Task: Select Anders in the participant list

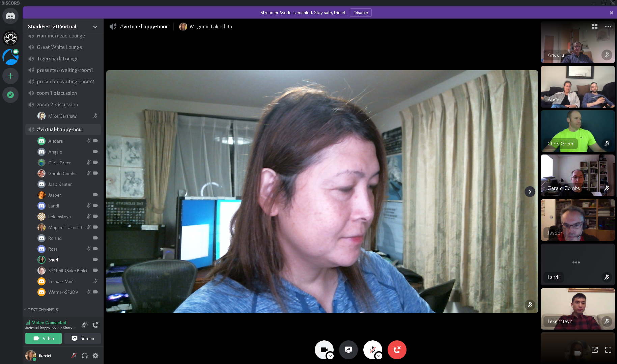Action: [68, 141]
